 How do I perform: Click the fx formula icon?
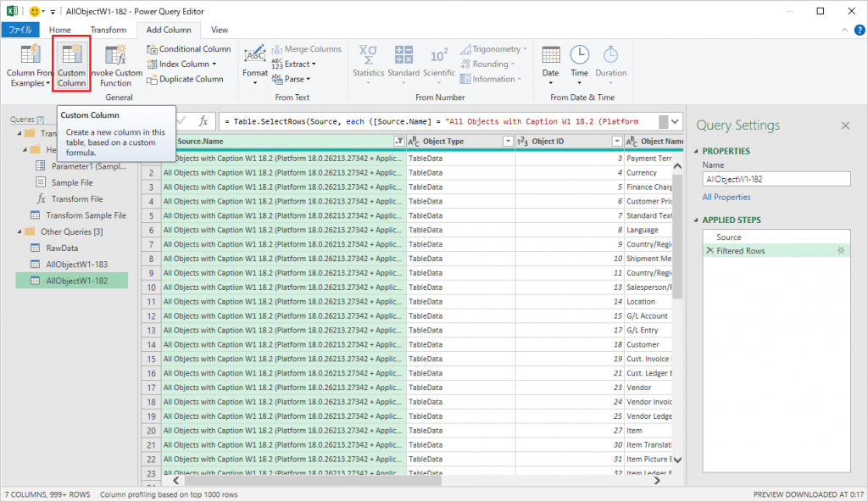click(203, 120)
